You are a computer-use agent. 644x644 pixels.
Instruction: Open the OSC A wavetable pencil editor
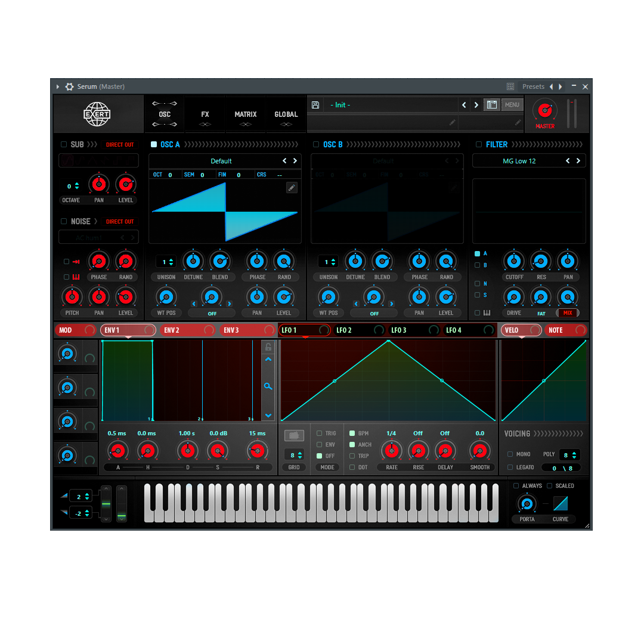tap(292, 188)
